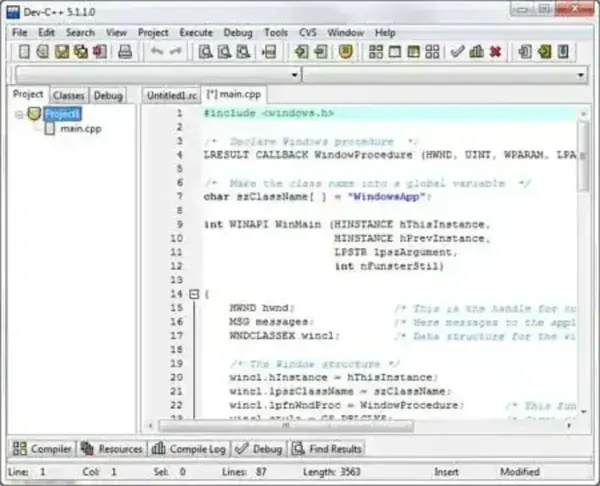
Task: Click the editor horizontal scrollbar thumb
Action: tap(286, 426)
